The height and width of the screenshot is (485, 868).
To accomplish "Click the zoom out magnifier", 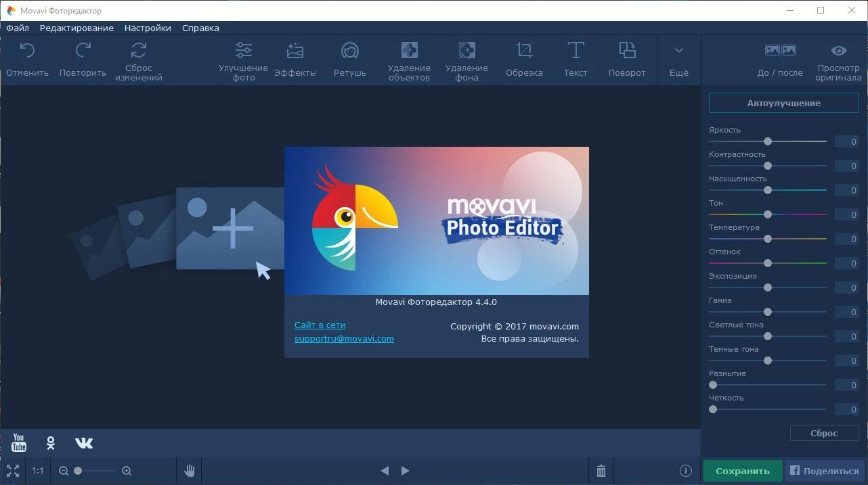I will (64, 471).
